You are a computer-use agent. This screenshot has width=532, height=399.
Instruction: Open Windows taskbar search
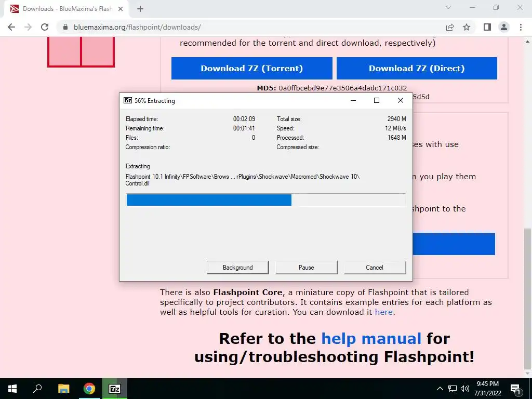click(x=37, y=389)
